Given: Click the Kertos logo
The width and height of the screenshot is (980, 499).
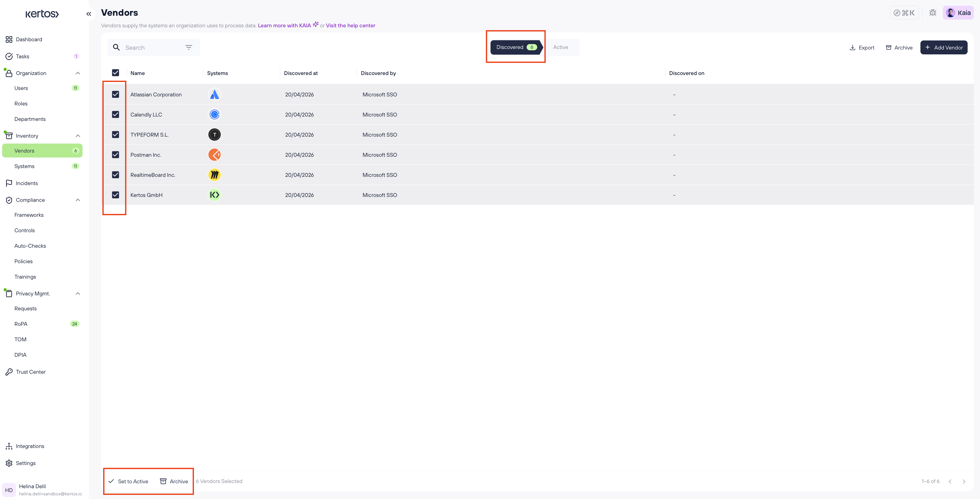Looking at the screenshot, I should pos(42,14).
